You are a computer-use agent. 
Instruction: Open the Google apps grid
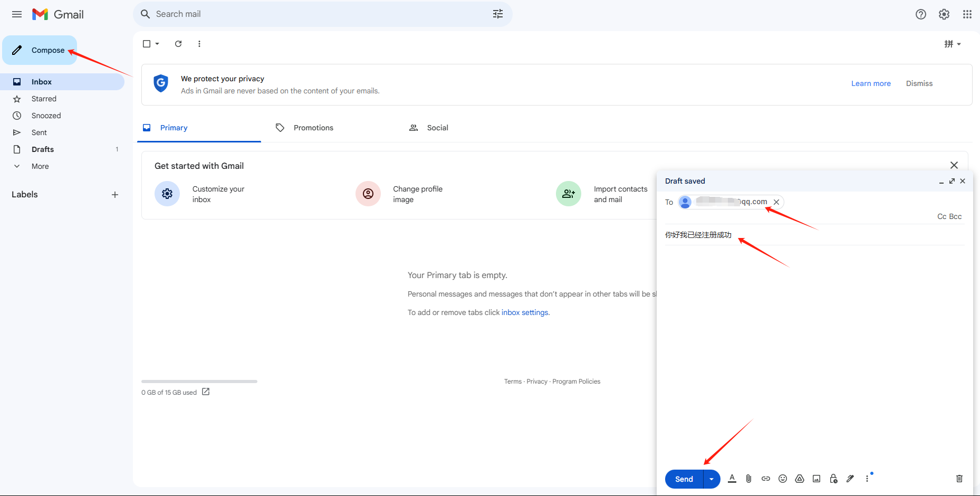click(x=967, y=14)
